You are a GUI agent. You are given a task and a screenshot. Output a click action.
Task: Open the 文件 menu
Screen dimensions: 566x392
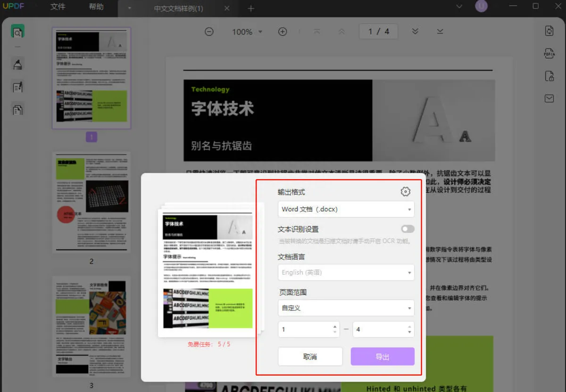pyautogui.click(x=58, y=7)
